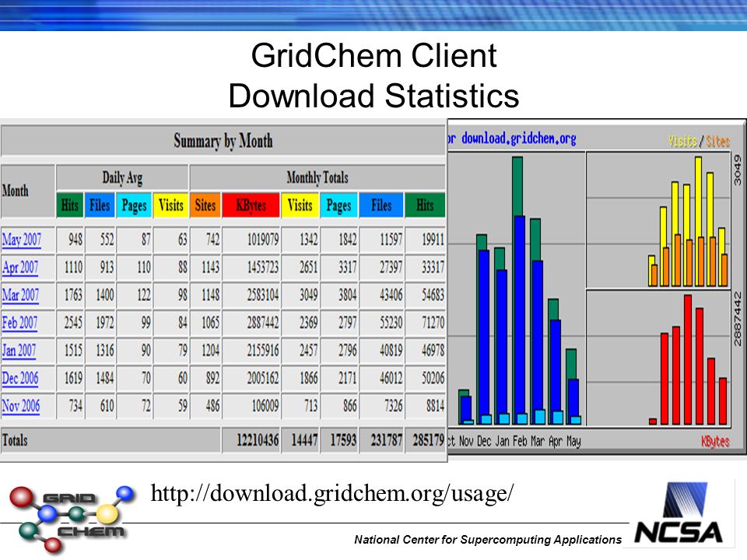Click the Visits legend label in chart
This screenshot has width=747, height=560.
[x=682, y=141]
